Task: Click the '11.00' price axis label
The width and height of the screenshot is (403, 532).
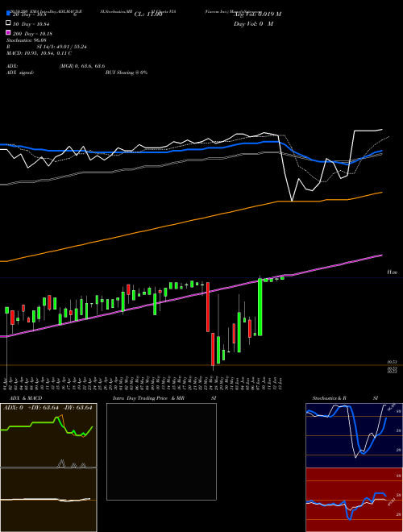Action: click(393, 272)
